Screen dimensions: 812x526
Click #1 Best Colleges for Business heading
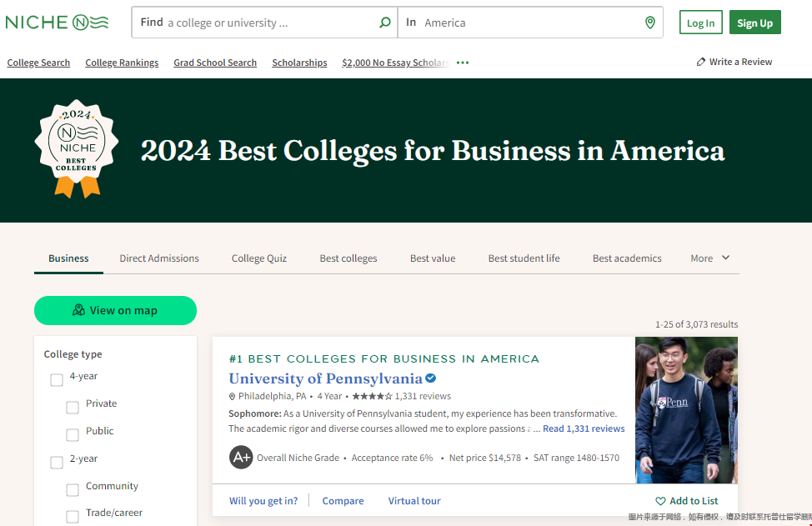click(x=383, y=358)
